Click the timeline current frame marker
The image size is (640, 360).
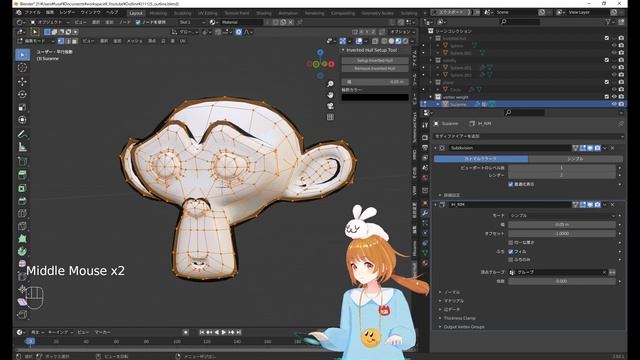click(x=30, y=341)
